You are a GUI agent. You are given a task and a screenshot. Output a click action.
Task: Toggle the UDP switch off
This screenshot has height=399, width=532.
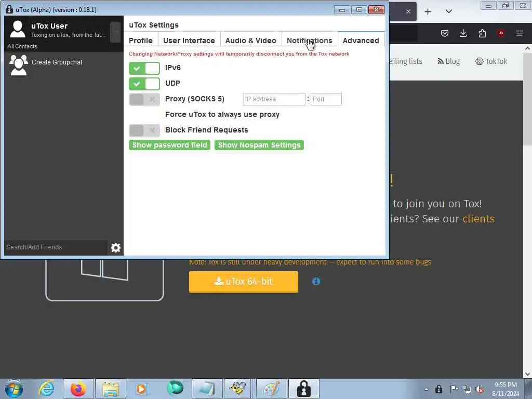[144, 84]
